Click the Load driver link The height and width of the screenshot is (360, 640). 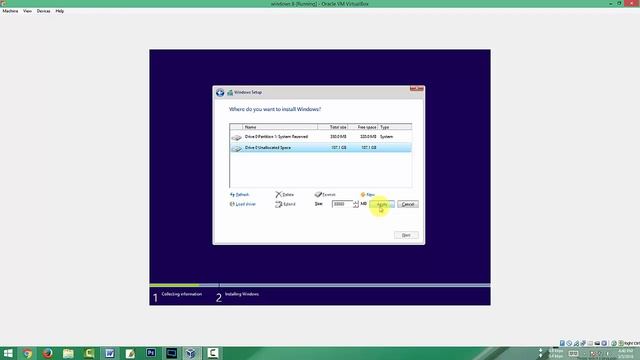(x=245, y=204)
